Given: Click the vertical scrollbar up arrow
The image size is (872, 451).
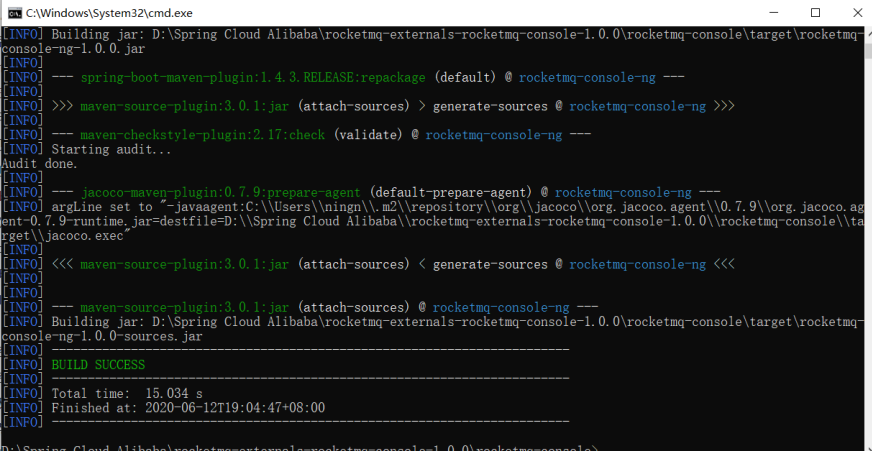Looking at the screenshot, I should pyautogui.click(x=868, y=32).
